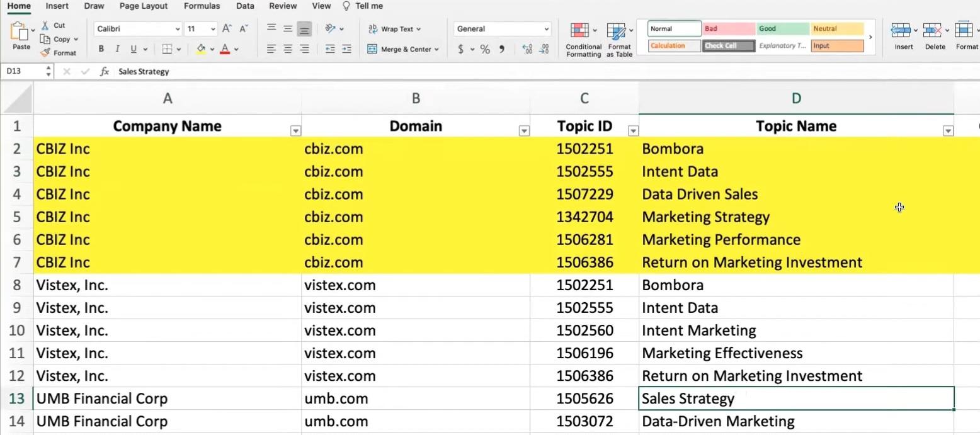Open the Review tab
980x435 pixels.
[283, 6]
